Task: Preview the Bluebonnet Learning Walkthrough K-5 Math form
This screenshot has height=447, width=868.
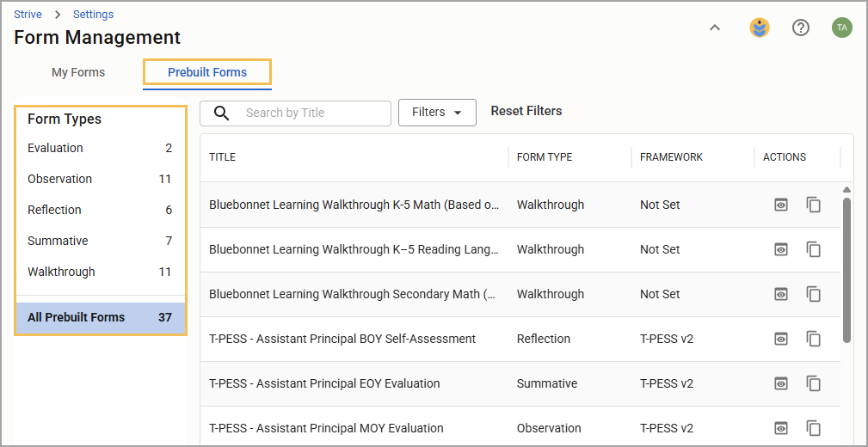Action: click(781, 205)
